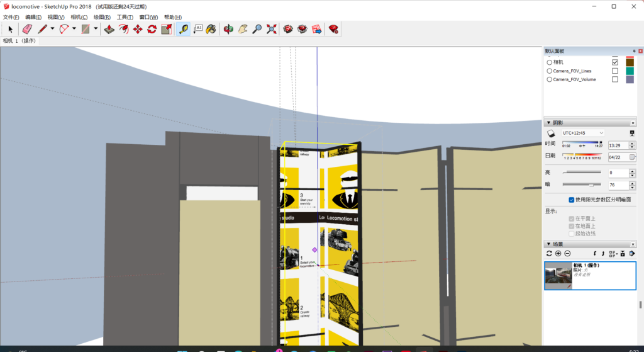
Task: Activate the Offset tool
Action: click(123, 29)
